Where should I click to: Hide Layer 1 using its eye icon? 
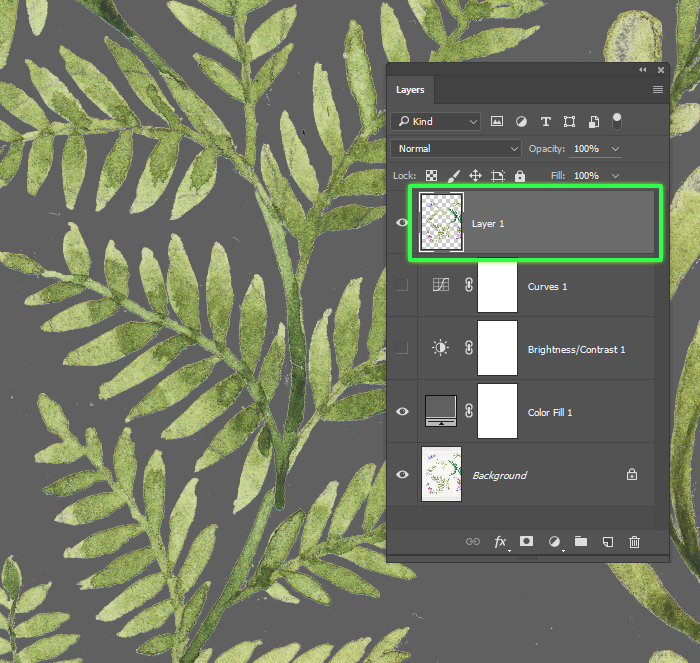coord(402,223)
